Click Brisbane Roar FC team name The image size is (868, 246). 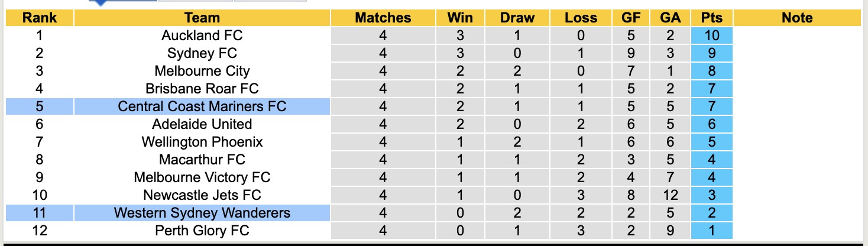pyautogui.click(x=202, y=89)
